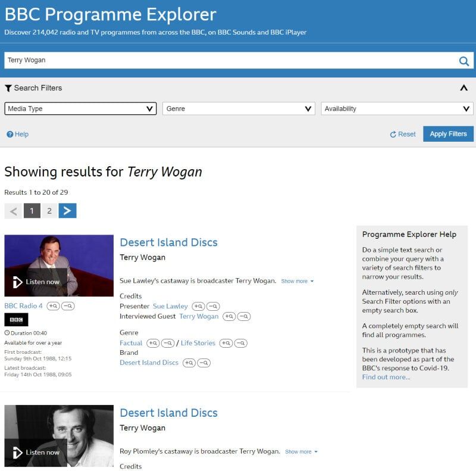This screenshot has width=476, height=471.
Task: Exclude Life Stories genre from search
Action: point(240,344)
